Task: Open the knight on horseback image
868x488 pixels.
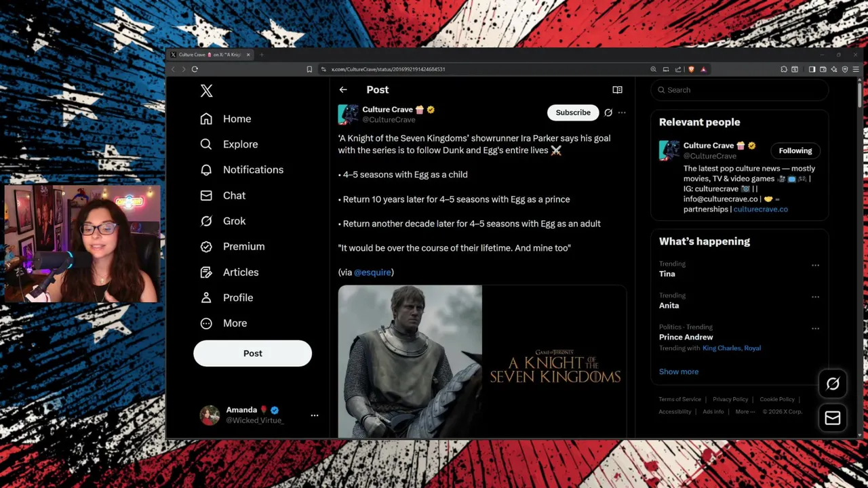Action: (x=410, y=361)
